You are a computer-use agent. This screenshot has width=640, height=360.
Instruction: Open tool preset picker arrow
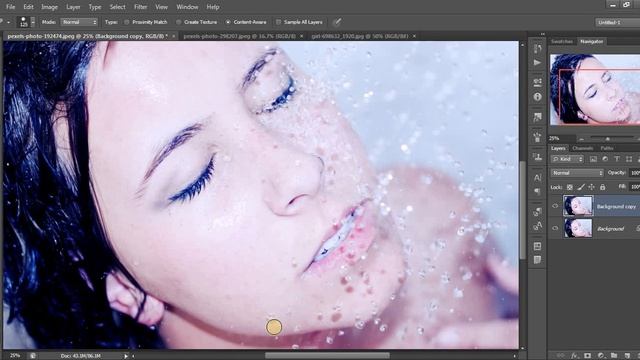(x=8, y=22)
